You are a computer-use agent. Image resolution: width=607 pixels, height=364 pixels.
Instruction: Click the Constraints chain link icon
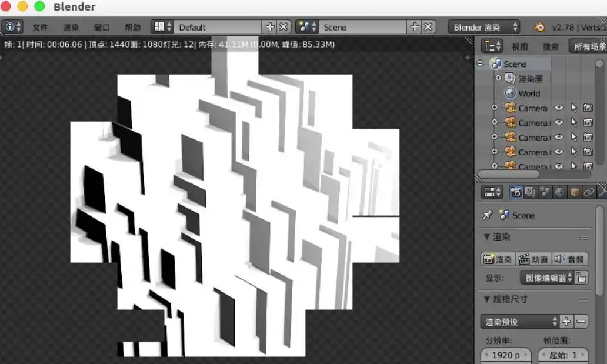589,192
